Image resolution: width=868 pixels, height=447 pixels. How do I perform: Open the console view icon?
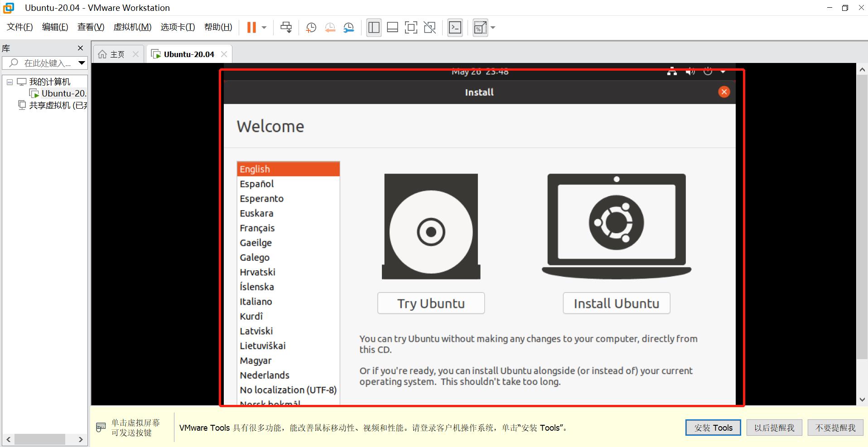click(x=455, y=28)
